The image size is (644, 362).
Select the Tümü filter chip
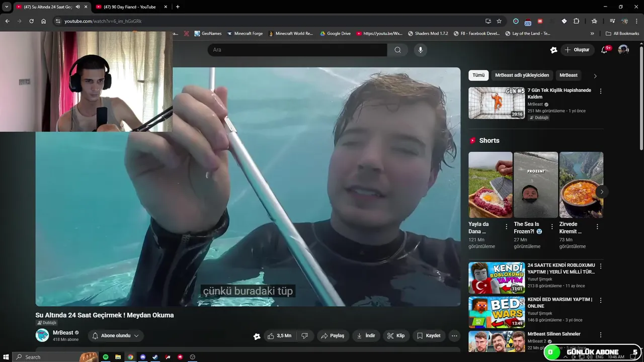478,75
